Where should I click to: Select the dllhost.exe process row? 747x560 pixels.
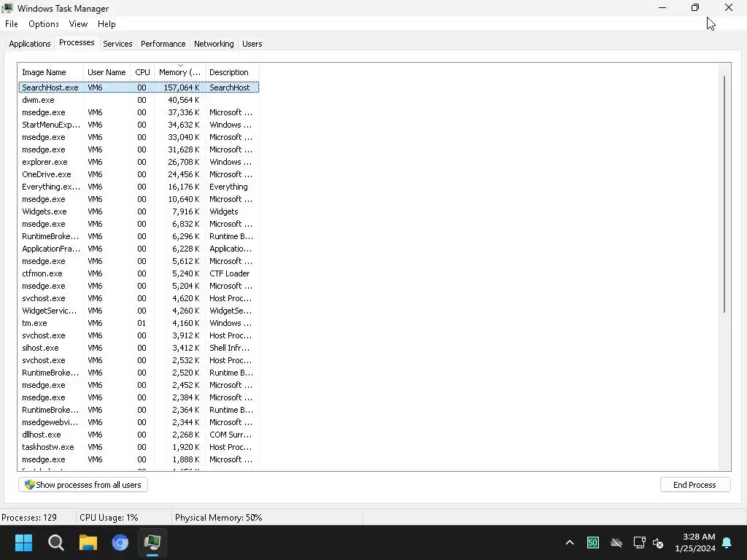click(139, 435)
